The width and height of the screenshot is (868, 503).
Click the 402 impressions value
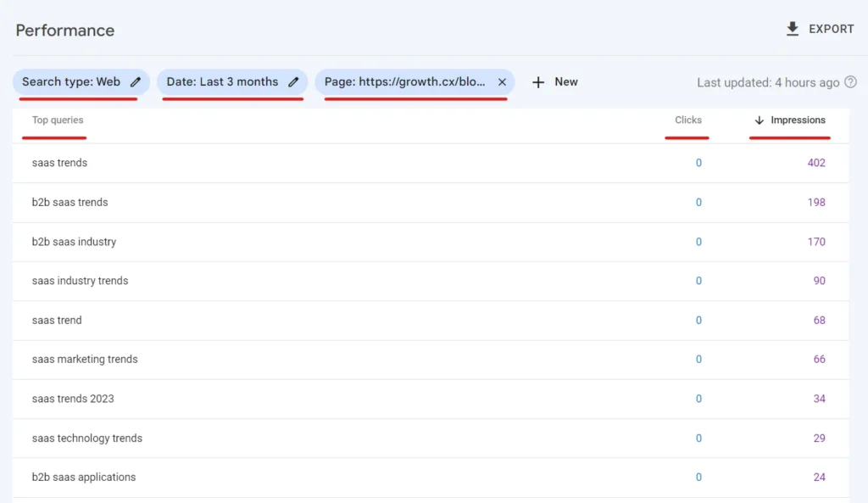click(816, 163)
